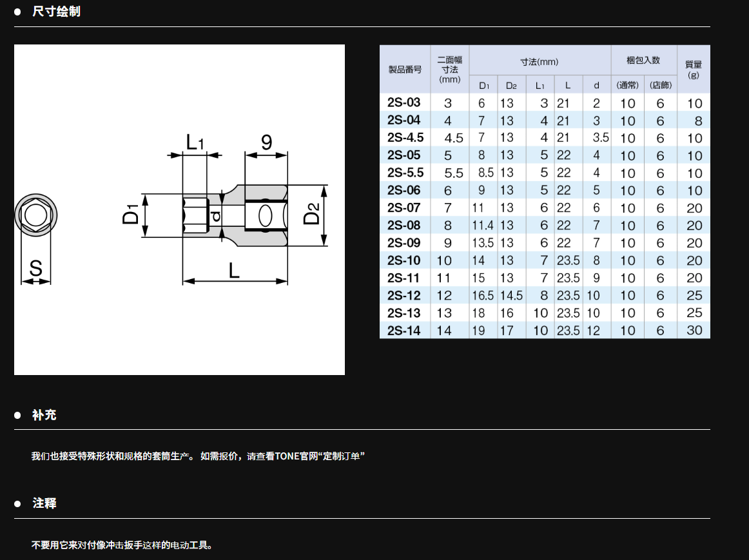Click the 寸法(mm) table header
The width and height of the screenshot is (749, 560).
(540, 62)
